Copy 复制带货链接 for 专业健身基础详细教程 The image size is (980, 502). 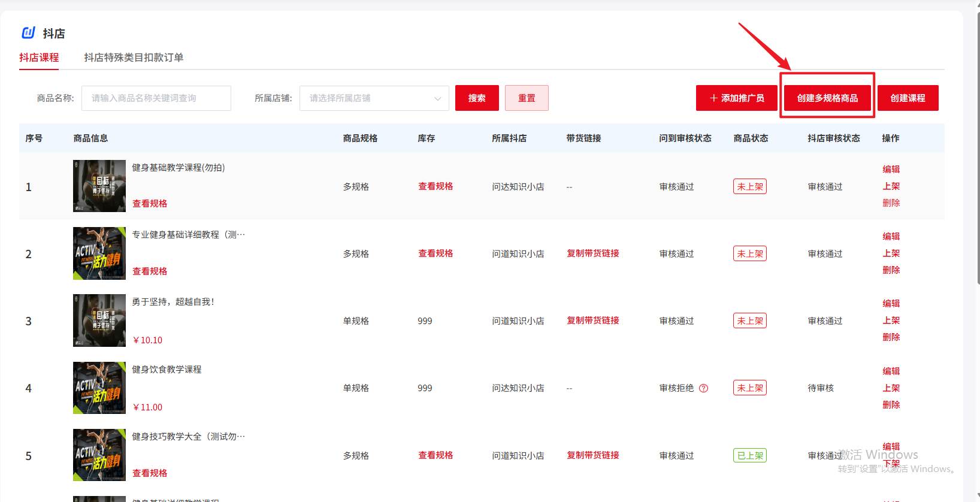(593, 253)
